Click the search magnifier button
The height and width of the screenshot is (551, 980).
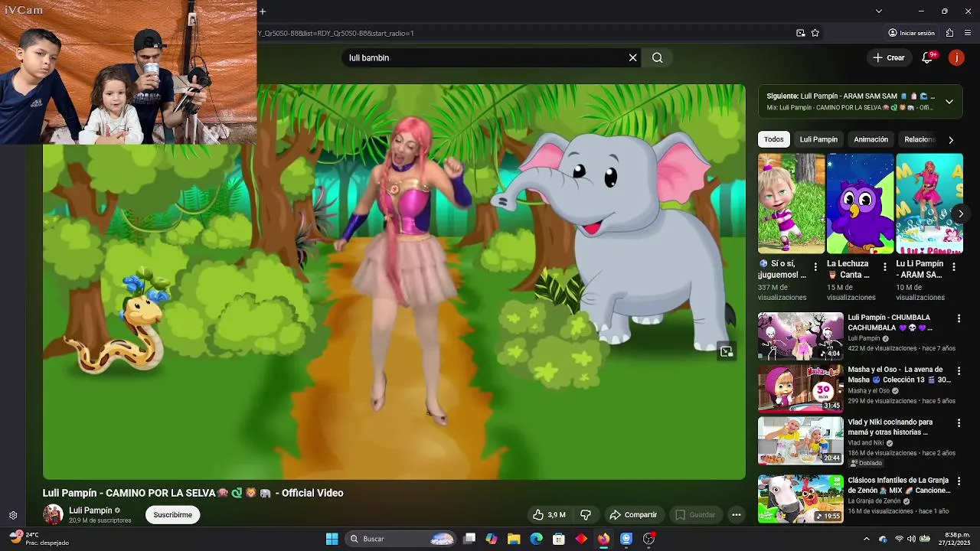(x=657, y=57)
